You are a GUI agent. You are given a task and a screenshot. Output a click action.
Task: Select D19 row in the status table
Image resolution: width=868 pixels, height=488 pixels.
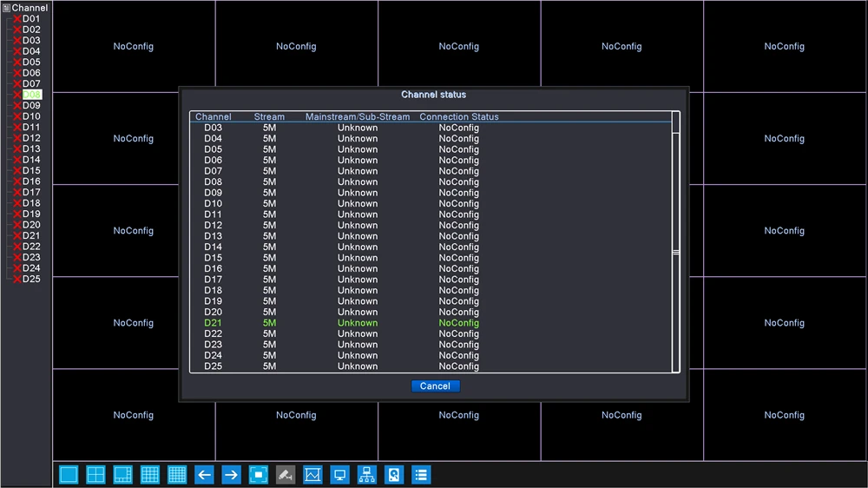[x=431, y=301]
